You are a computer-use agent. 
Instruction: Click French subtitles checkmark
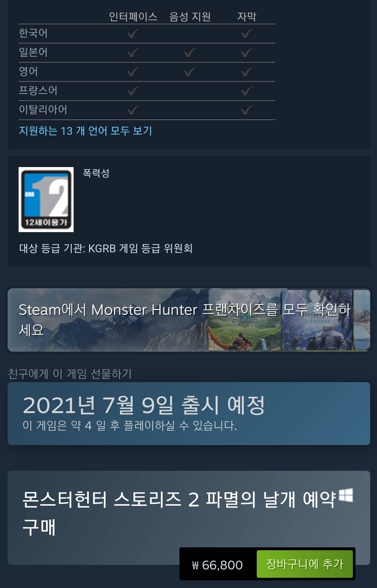[x=247, y=91]
